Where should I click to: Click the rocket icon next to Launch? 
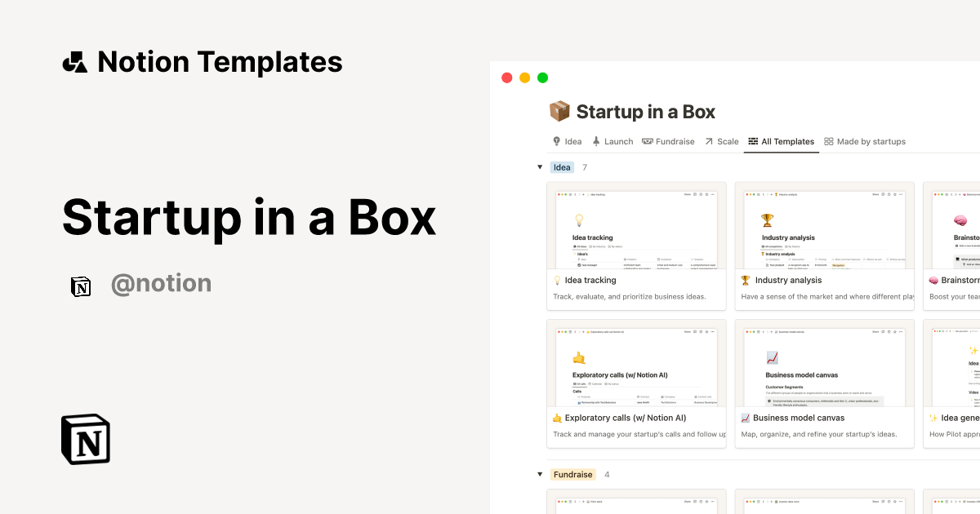[595, 141]
